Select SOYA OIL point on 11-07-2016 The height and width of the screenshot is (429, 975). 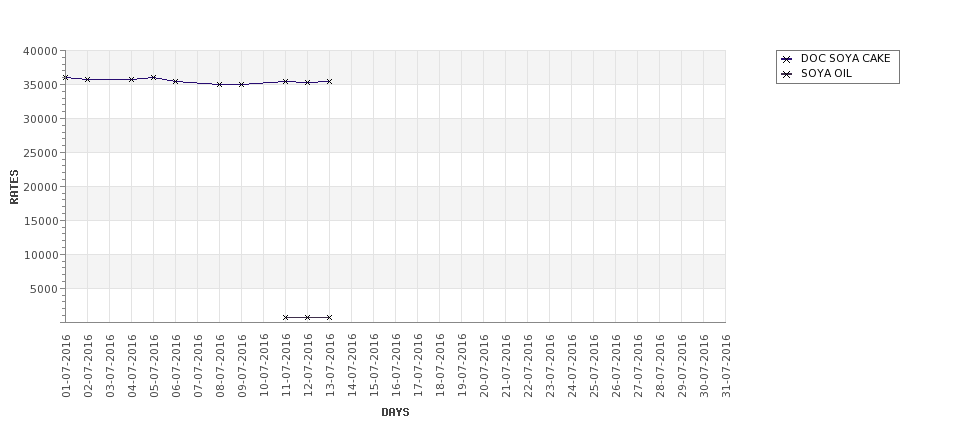[285, 318]
